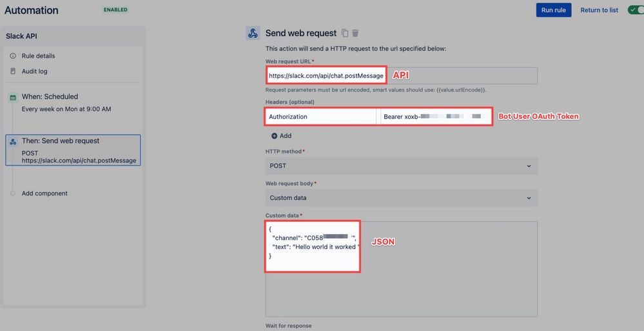Click the 'Wait for response' label

click(288, 326)
